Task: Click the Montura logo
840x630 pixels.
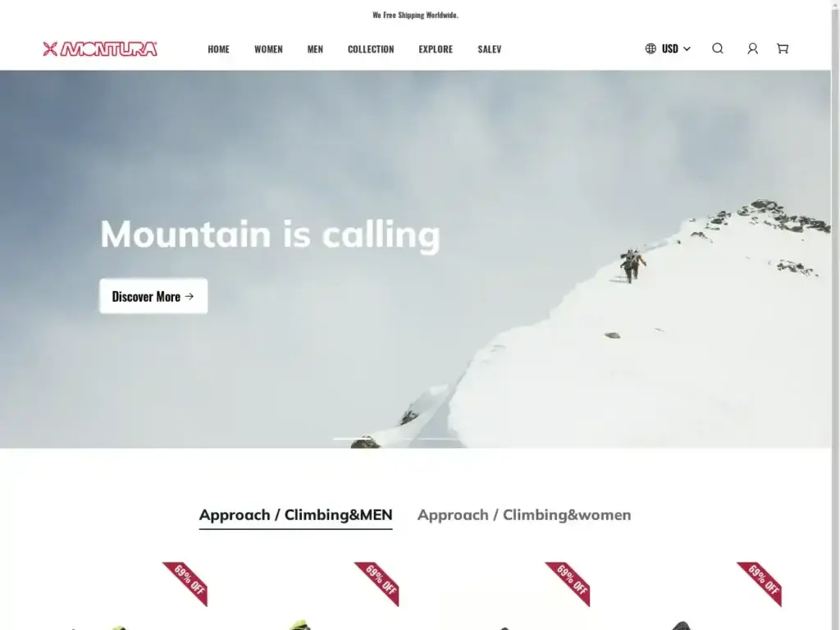Action: pyautogui.click(x=100, y=48)
